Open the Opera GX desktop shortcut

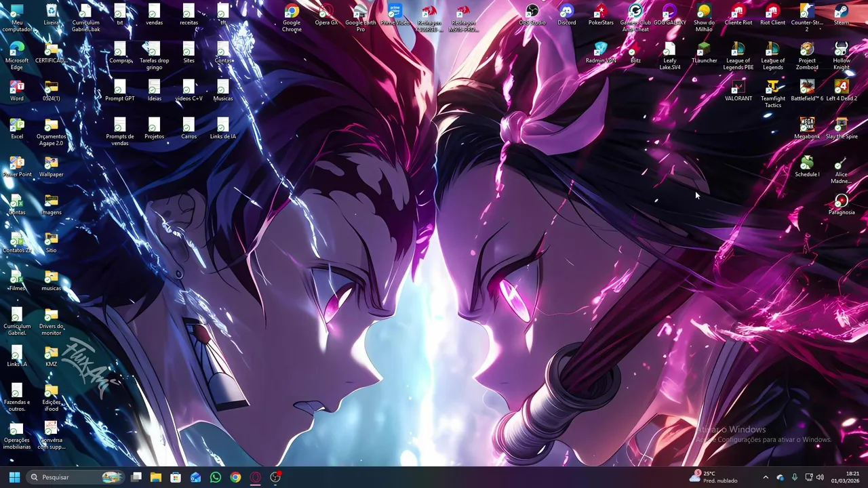click(326, 15)
